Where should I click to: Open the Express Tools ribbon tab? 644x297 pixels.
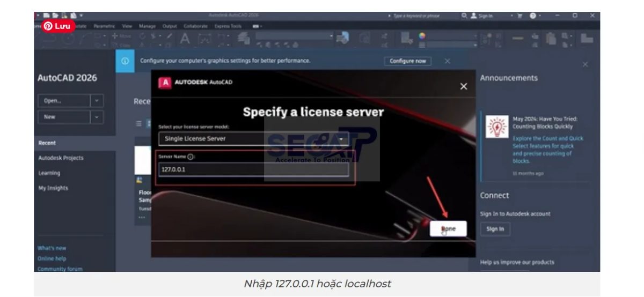click(x=228, y=26)
